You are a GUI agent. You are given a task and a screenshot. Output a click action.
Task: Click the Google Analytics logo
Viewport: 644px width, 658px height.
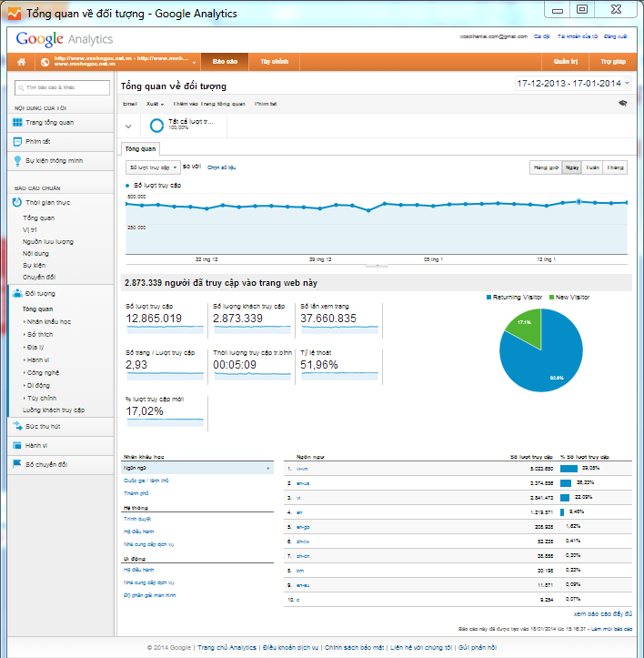(x=65, y=39)
